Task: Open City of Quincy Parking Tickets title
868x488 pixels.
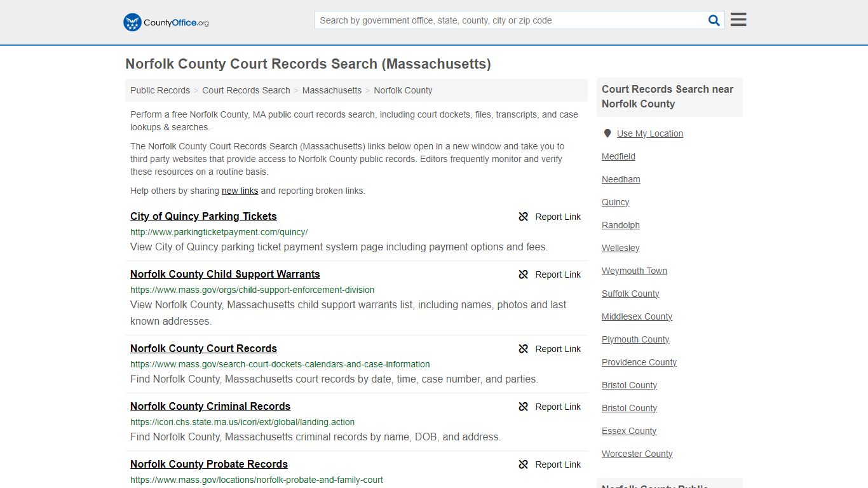Action: click(203, 216)
